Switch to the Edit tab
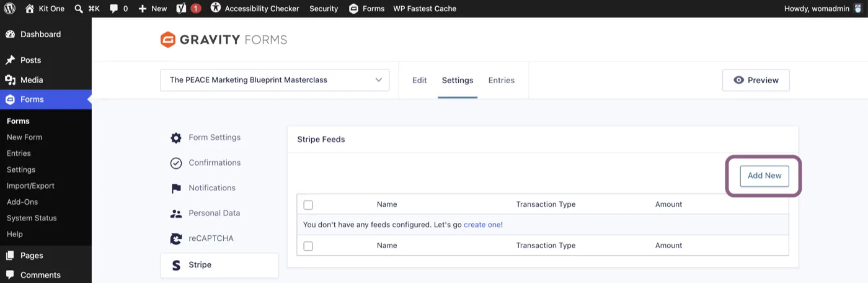Screen dimensions: 868x283 [420, 80]
